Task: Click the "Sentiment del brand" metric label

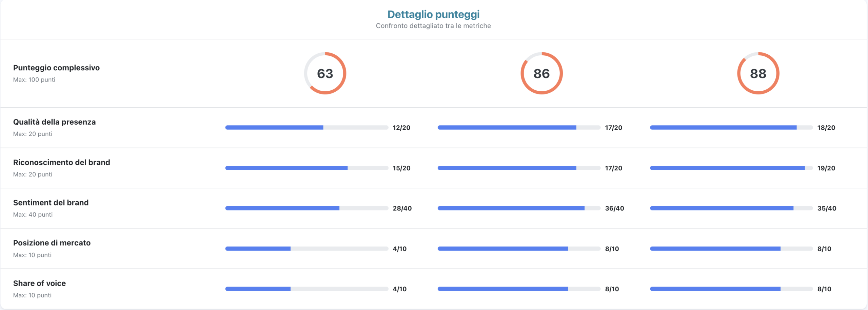Action: [x=51, y=203]
